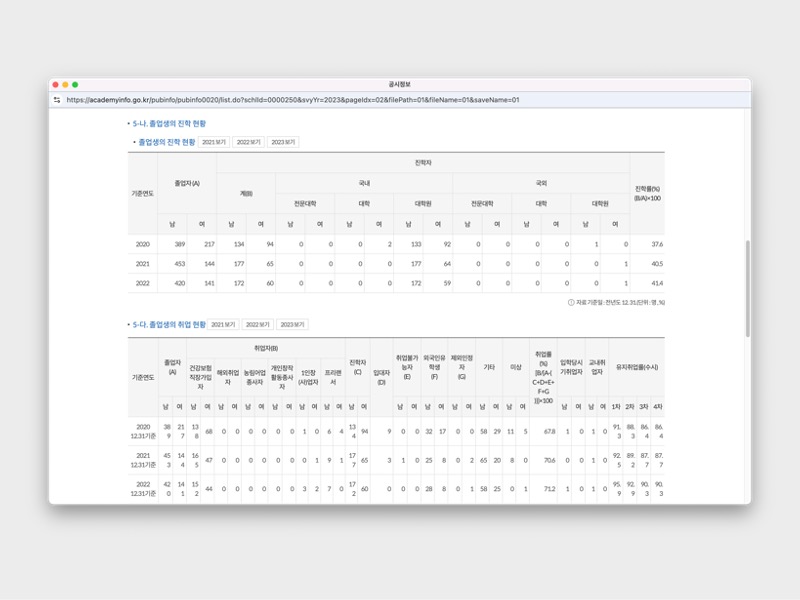Click the 2021 12.31기준 row label
800x600 pixels.
[x=143, y=460]
